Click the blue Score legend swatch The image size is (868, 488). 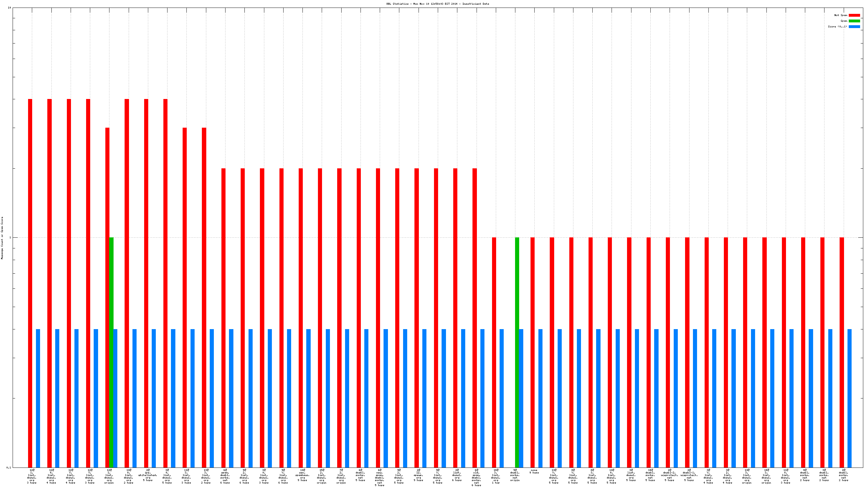[854, 26]
